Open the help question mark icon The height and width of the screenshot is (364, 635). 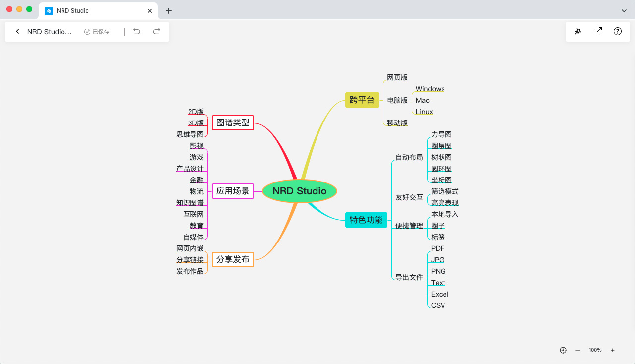(x=618, y=32)
